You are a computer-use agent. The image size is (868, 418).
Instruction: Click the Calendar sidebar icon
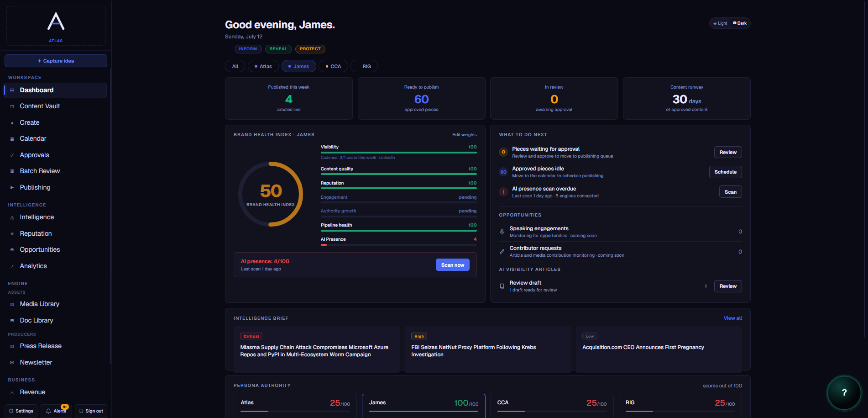click(12, 139)
